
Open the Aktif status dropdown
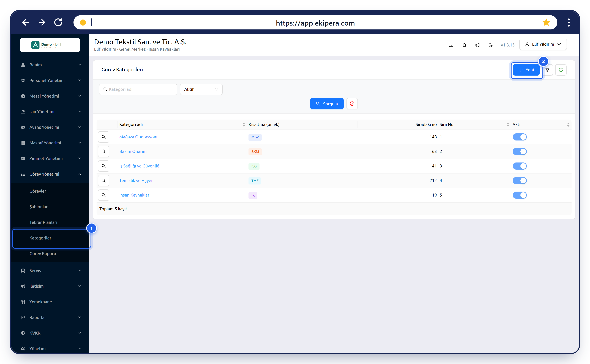(201, 89)
